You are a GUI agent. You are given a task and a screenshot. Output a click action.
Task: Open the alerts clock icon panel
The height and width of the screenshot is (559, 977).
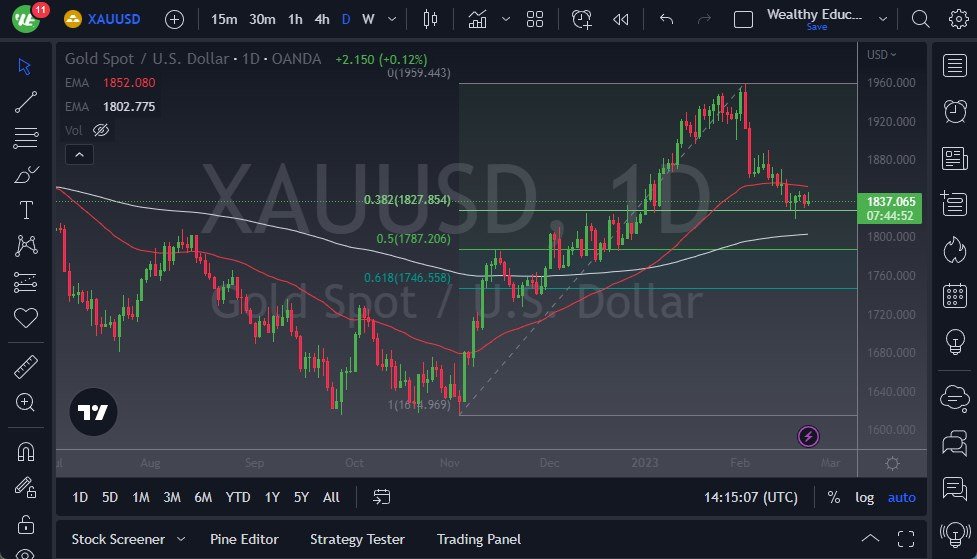[x=955, y=111]
